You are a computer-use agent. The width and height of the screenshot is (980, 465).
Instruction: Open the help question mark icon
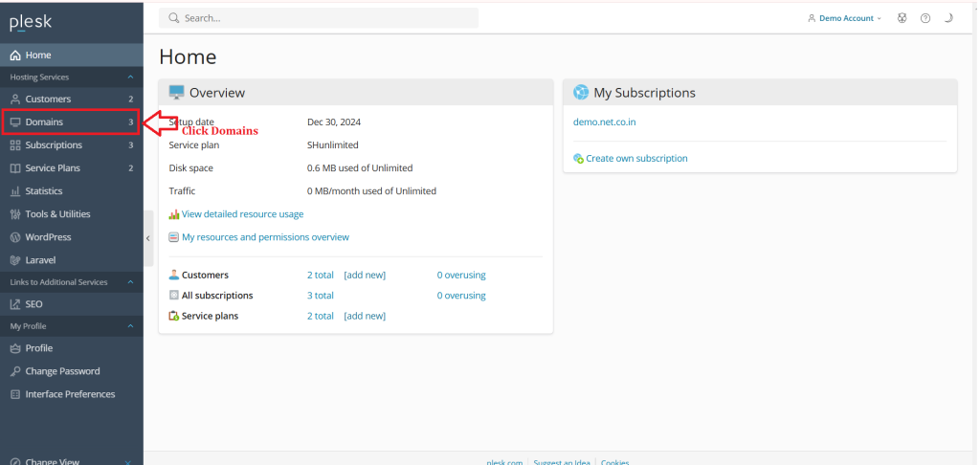925,18
